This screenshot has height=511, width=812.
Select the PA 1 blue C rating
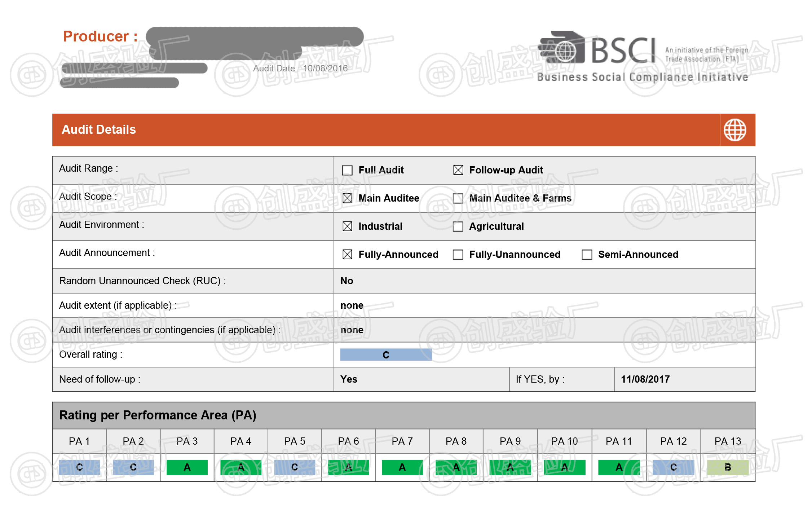click(x=79, y=467)
